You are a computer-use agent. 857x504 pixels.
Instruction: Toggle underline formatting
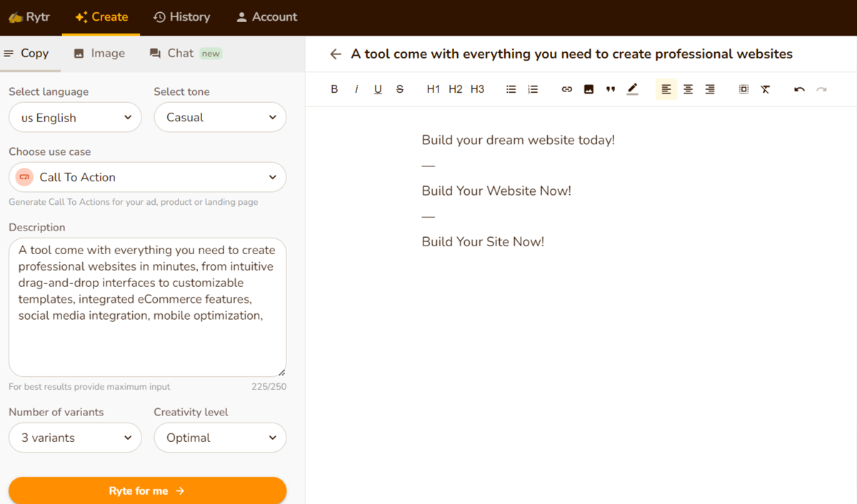[x=378, y=89]
